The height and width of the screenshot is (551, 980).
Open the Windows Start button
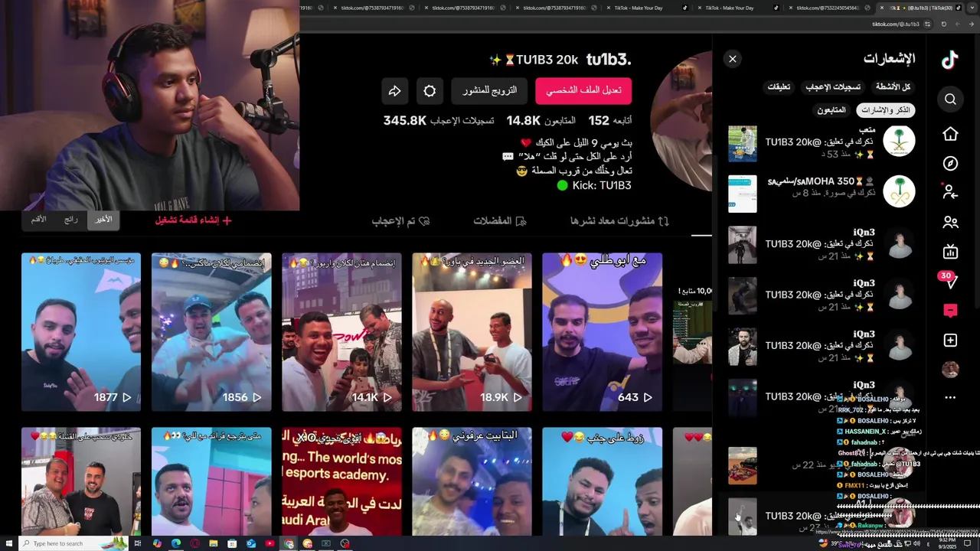pyautogui.click(x=9, y=543)
